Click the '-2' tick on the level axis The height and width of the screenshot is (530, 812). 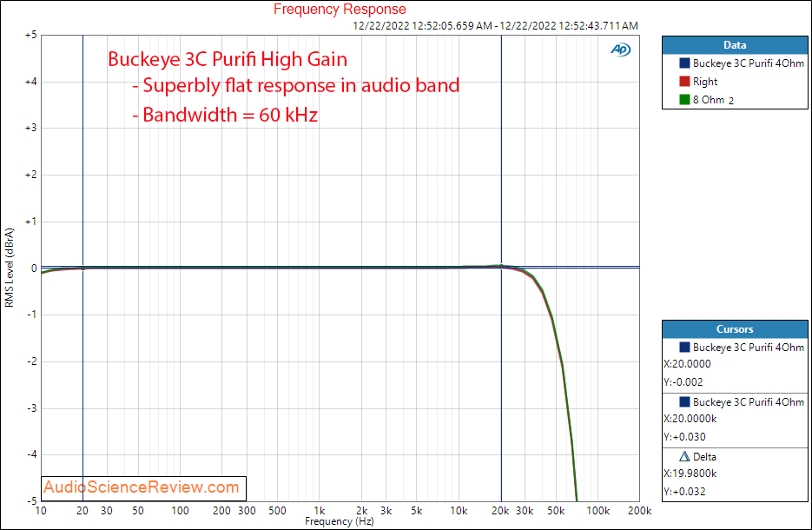click(x=32, y=361)
